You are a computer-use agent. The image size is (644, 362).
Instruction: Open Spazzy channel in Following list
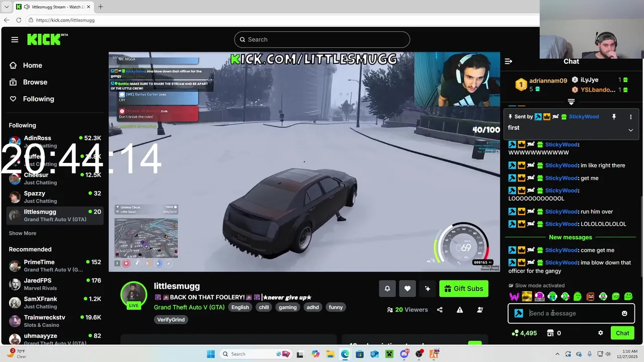55,197
